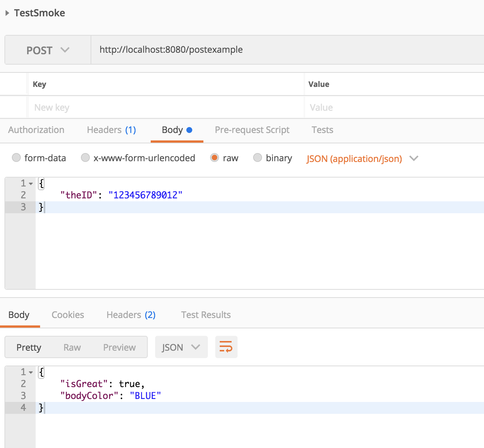This screenshot has height=448, width=484.
Task: Open the Tests tab
Action: 323,130
